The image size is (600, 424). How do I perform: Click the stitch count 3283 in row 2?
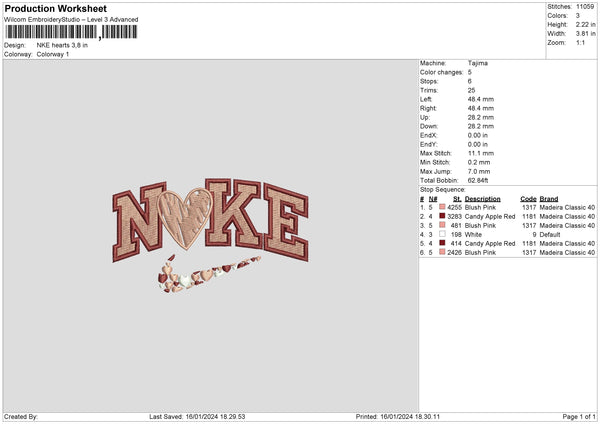coord(455,217)
